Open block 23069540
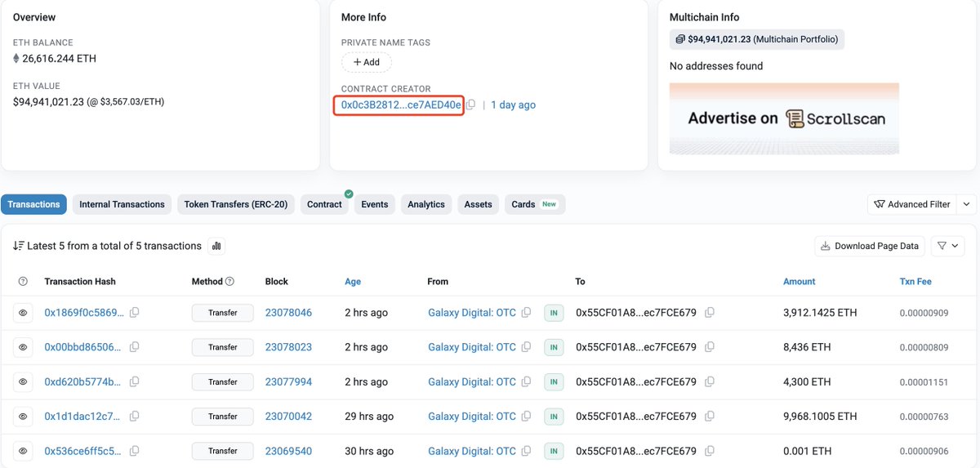The width and height of the screenshot is (980, 468). tap(288, 451)
